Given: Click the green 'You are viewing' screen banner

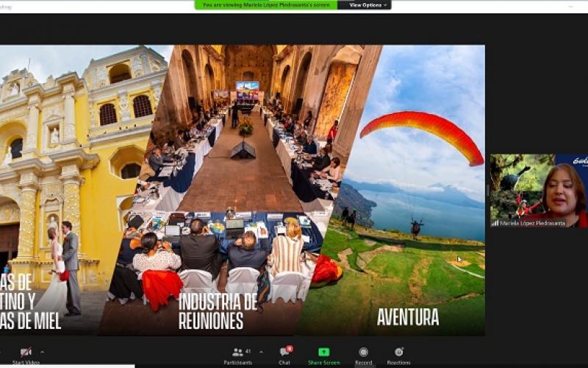Looking at the screenshot, I should click(266, 5).
